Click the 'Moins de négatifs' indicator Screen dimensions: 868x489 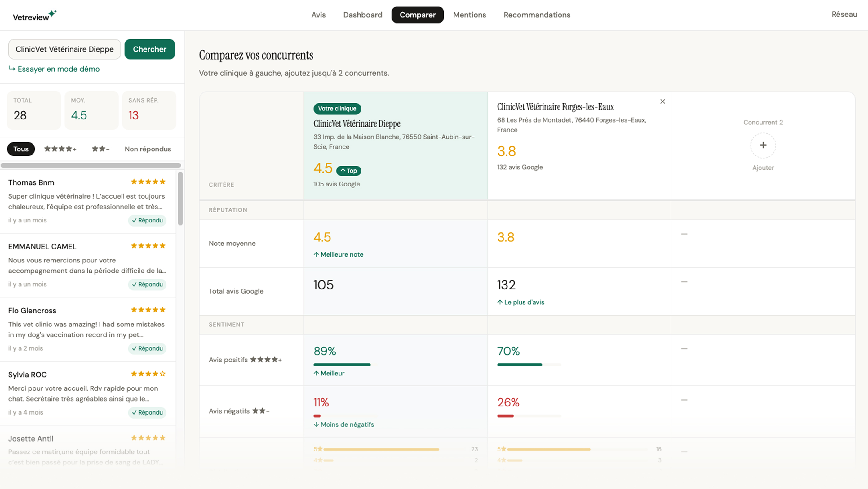(x=344, y=424)
